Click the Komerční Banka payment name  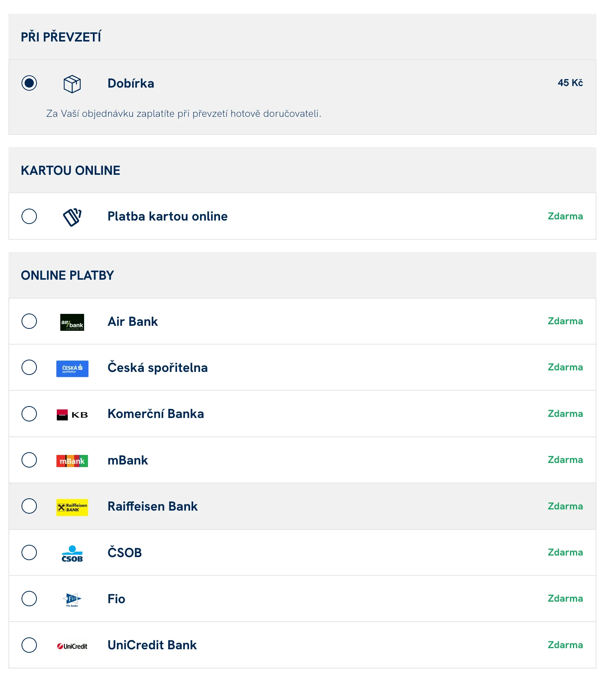coord(156,414)
